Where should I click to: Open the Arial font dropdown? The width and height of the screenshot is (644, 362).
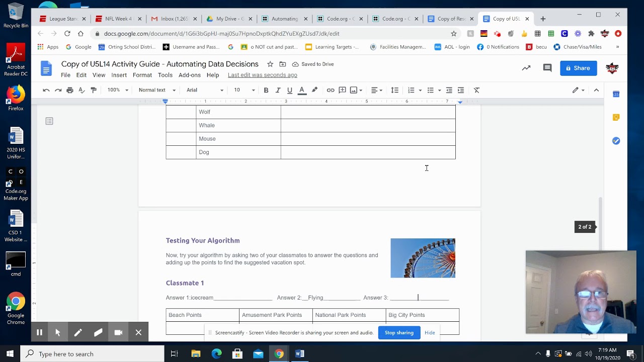[205, 90]
